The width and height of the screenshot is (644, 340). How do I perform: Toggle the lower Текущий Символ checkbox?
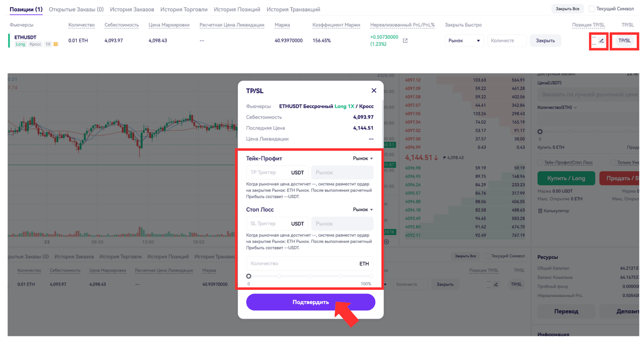click(487, 256)
